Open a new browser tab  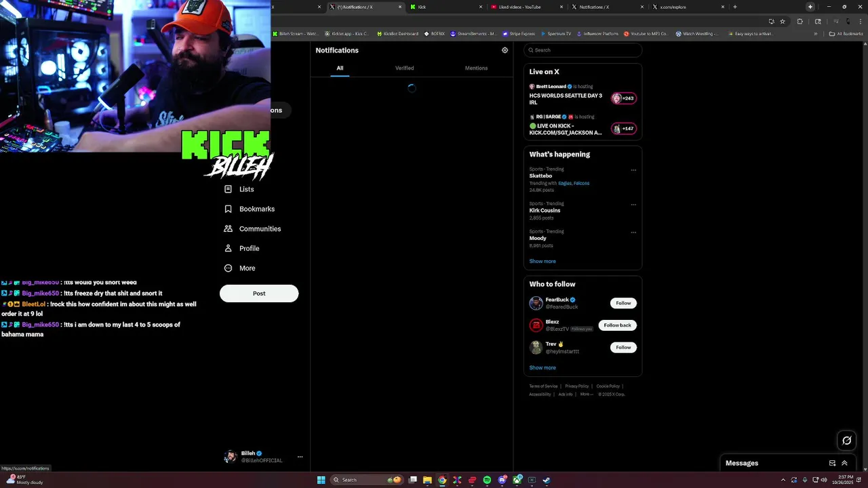click(x=735, y=7)
